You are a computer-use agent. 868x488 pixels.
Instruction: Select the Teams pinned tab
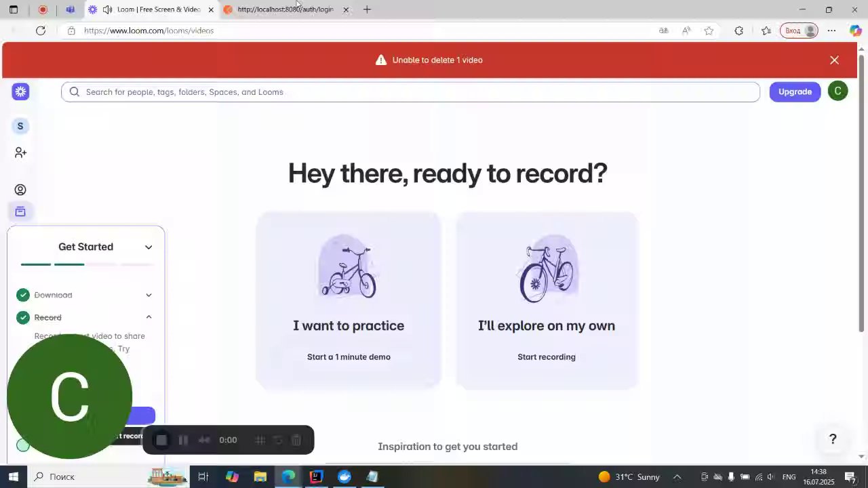(x=70, y=9)
